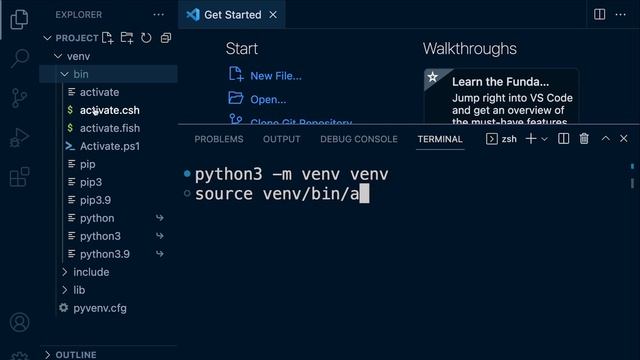Open the activate.csh file
Screen dimensions: 640x360
tap(109, 110)
